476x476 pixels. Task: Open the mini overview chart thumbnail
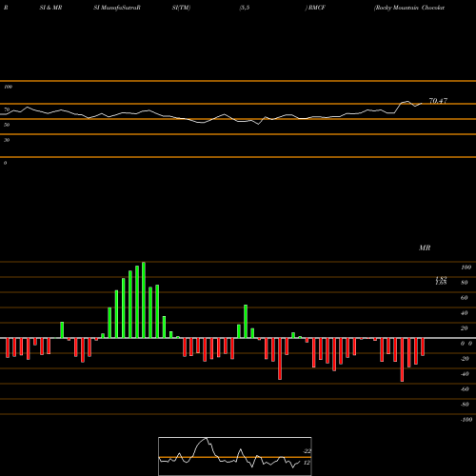(x=235, y=456)
